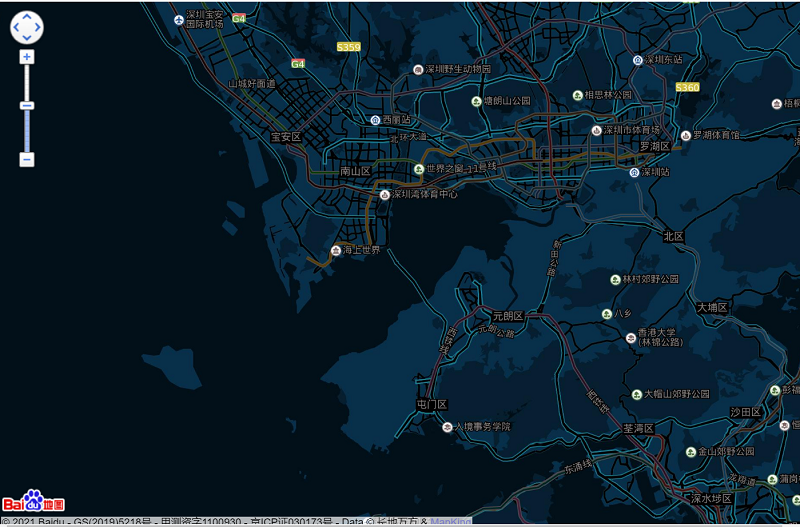Click the 深圳东站 railway station icon

point(638,60)
